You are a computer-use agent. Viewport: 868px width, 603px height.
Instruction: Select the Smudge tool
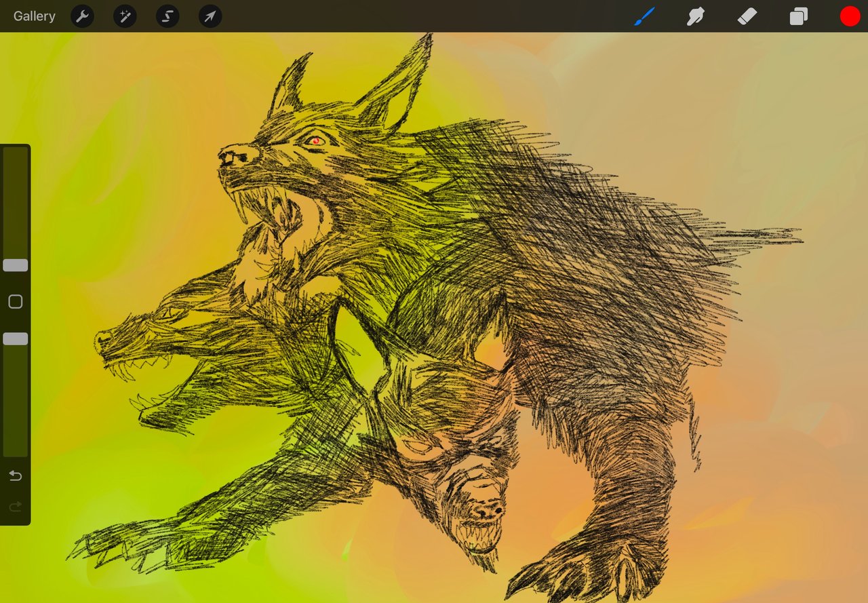click(695, 16)
